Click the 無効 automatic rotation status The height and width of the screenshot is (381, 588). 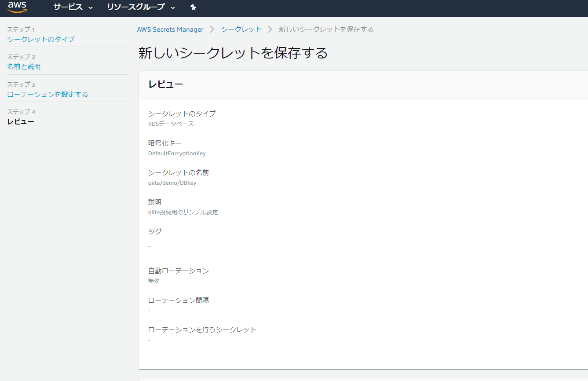(154, 281)
